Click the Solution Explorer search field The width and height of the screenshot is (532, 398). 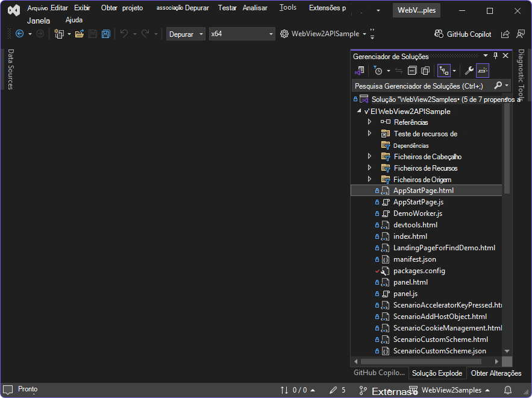coord(422,86)
